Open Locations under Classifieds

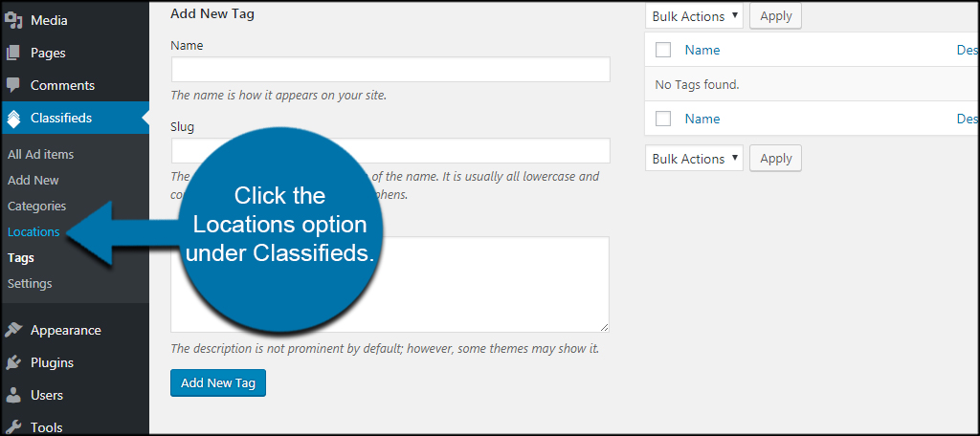click(x=33, y=231)
